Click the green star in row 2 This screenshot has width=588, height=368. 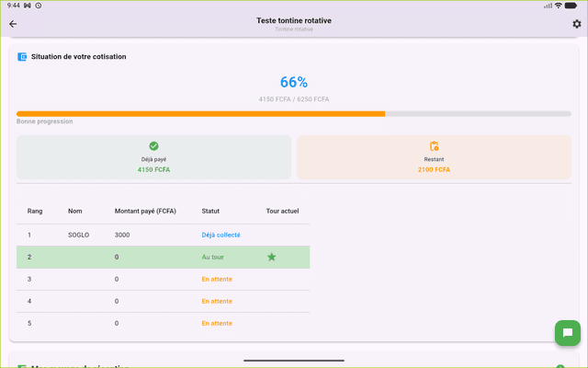272,257
